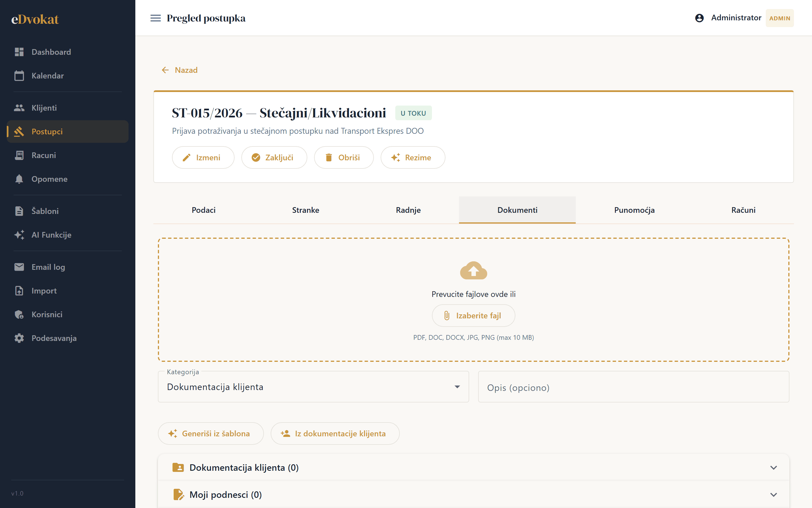
Task: Expand Moji podnesci section chevron
Action: coord(773,494)
